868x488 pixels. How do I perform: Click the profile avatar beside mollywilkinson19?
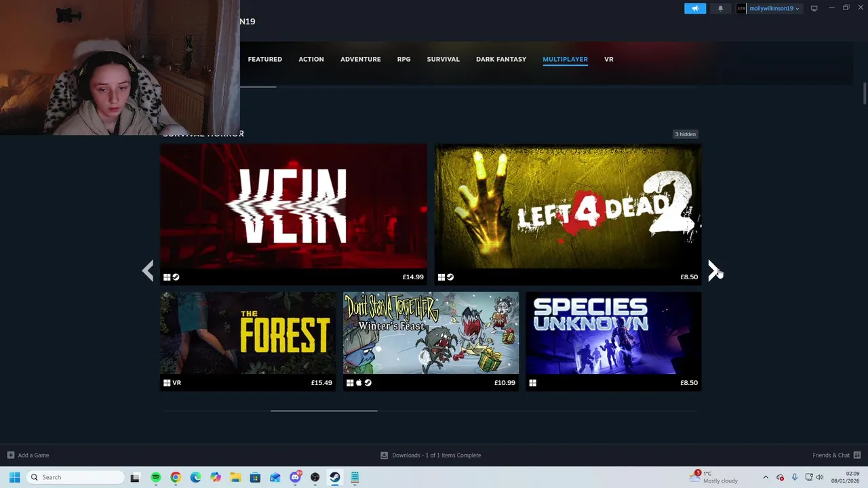(x=741, y=8)
